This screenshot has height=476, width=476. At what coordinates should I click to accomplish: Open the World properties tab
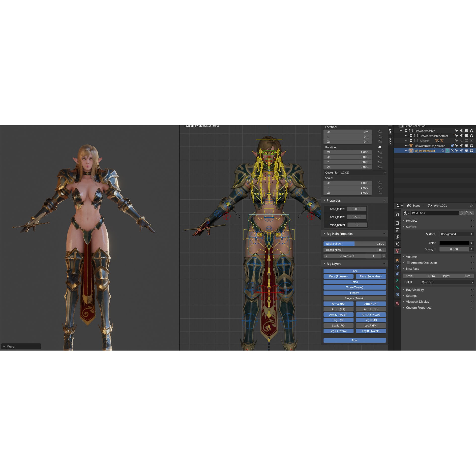[x=397, y=251]
